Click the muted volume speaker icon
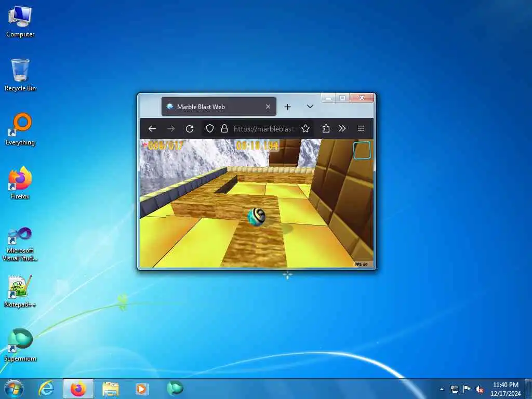 (480, 390)
